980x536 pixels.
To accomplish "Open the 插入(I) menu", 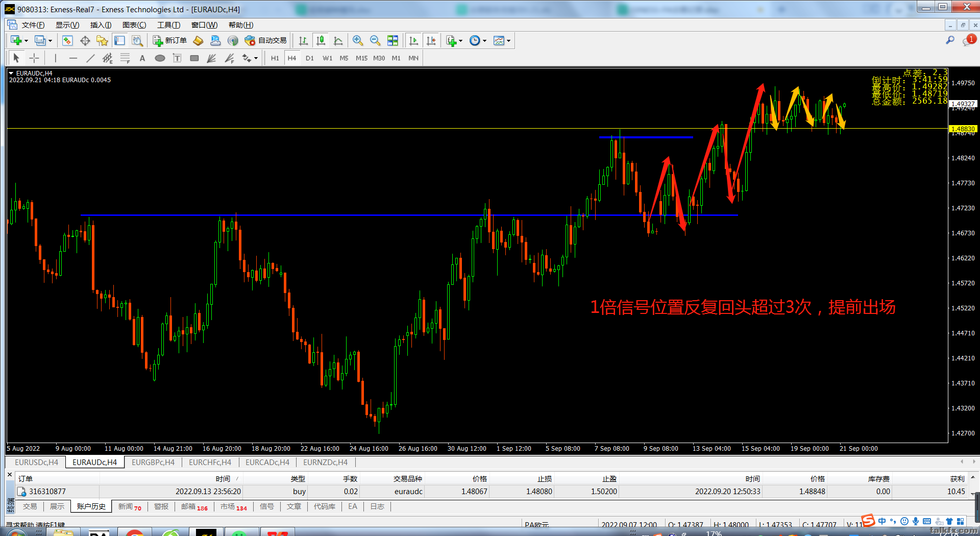I will point(101,25).
